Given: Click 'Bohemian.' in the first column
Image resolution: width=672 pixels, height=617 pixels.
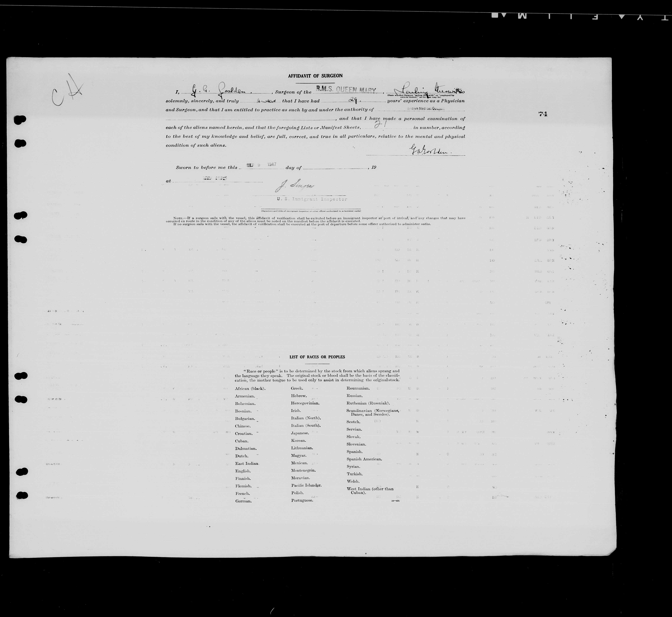Looking at the screenshot, I should tap(245, 404).
